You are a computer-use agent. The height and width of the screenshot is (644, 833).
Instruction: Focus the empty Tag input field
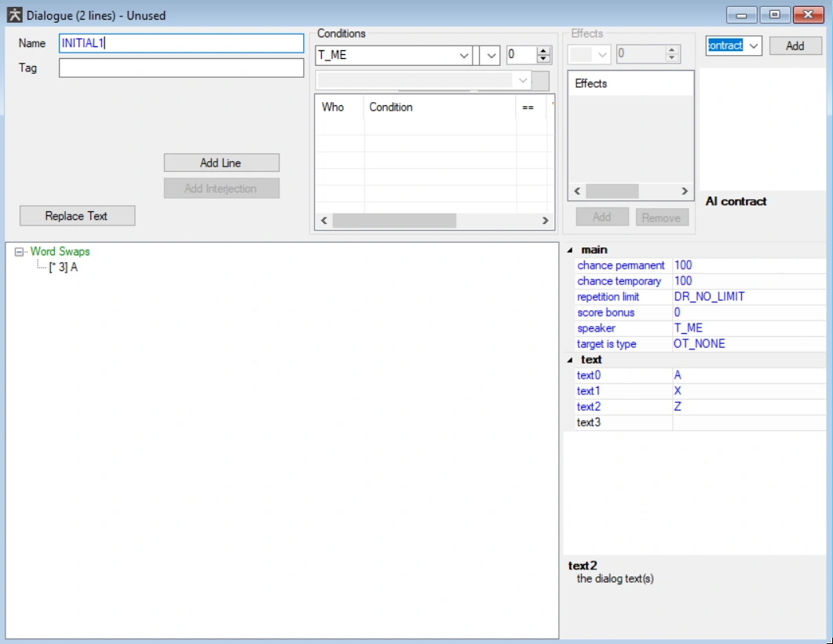click(181, 68)
